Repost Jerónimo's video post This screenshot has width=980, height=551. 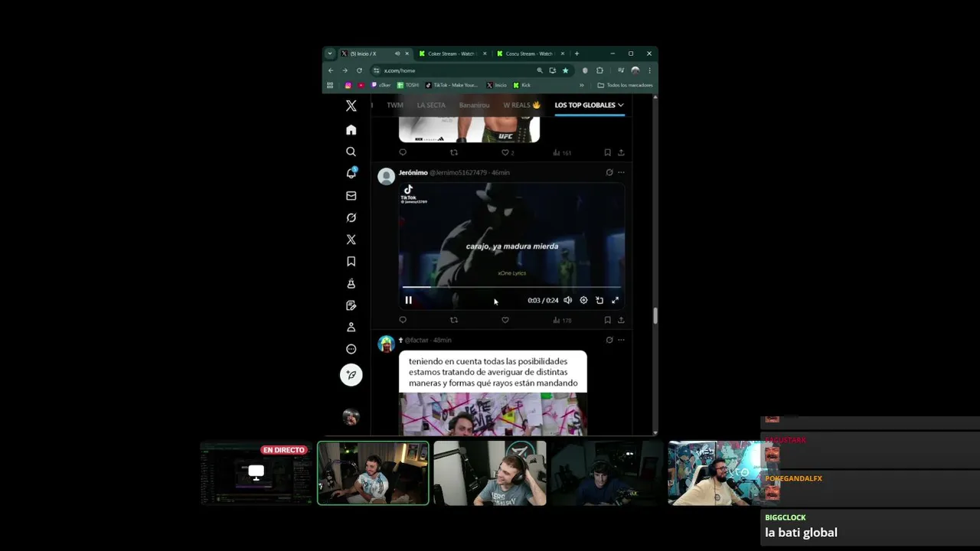(x=454, y=320)
